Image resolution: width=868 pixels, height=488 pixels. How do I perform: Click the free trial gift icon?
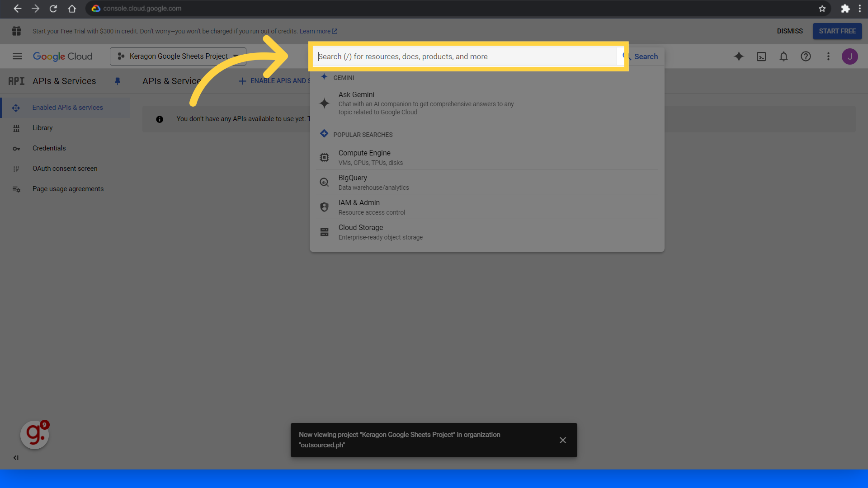pyautogui.click(x=17, y=31)
